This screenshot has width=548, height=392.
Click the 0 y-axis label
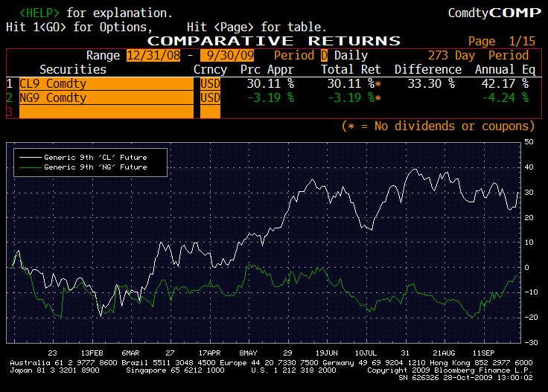526,267
